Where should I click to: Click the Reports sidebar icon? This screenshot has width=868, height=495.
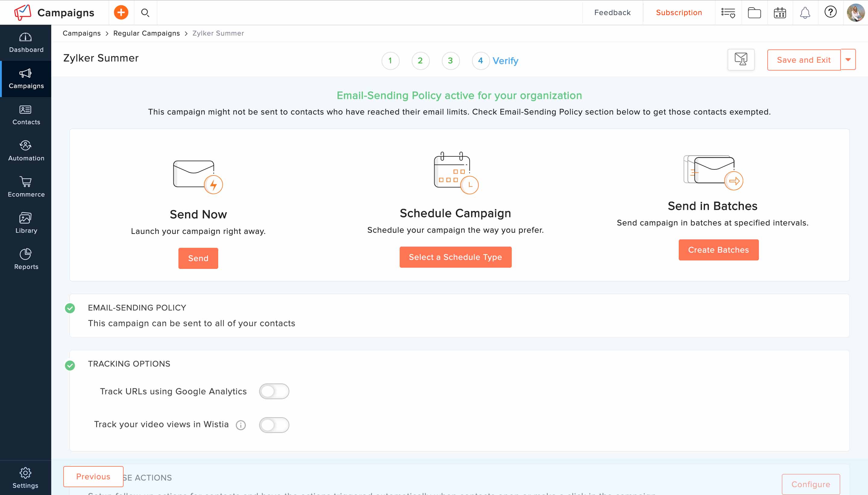pyautogui.click(x=26, y=260)
